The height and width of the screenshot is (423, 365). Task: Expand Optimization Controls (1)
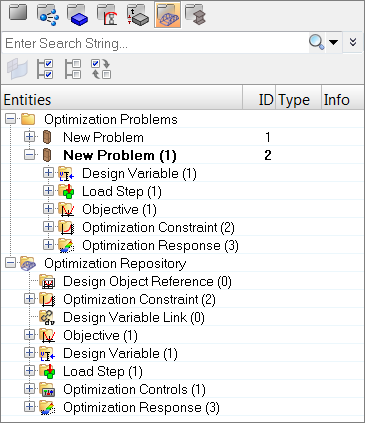pos(29,389)
